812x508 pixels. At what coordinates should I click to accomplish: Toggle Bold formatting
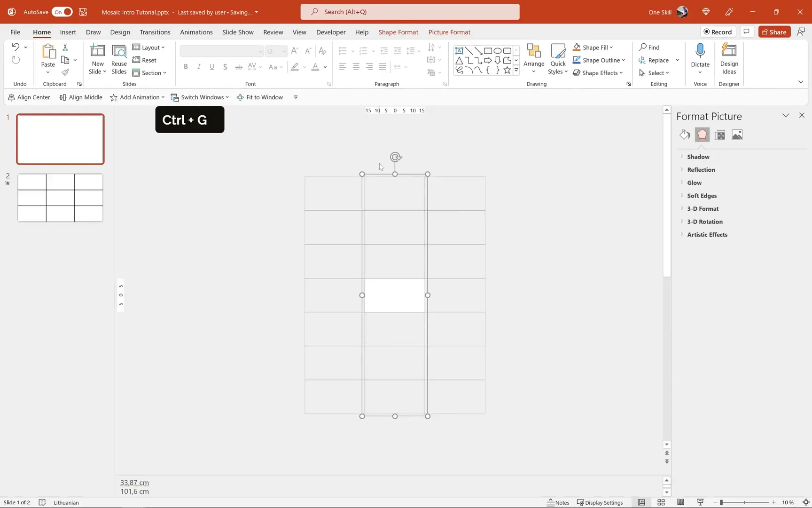point(186,67)
